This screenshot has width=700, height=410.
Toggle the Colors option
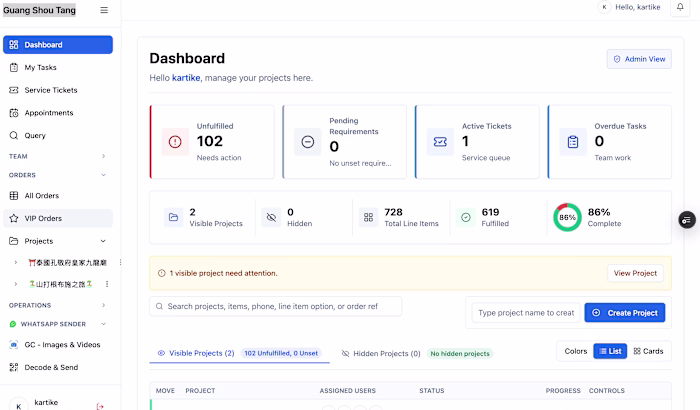point(575,351)
